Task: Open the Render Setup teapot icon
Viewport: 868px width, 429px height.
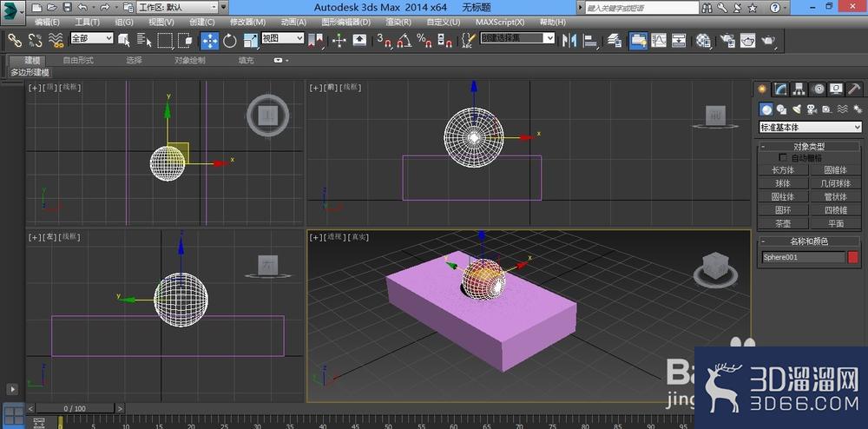Action: (727, 40)
